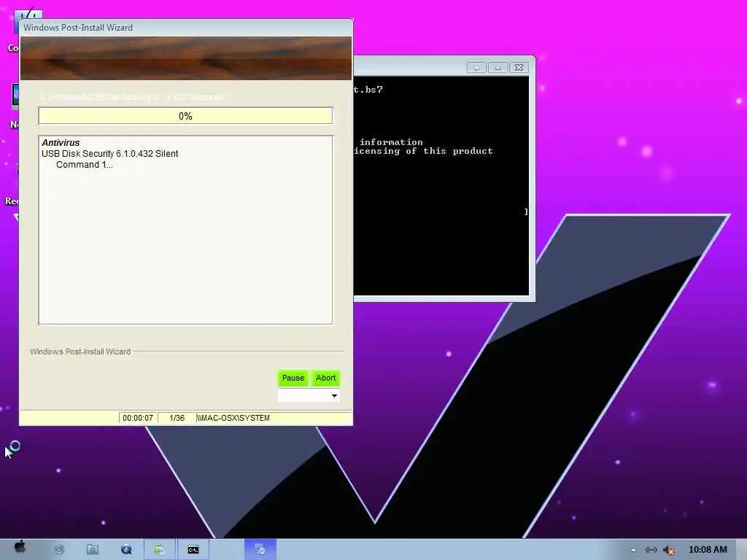This screenshot has width=747, height=560.
Task: Close the black console window
Action: (x=519, y=68)
